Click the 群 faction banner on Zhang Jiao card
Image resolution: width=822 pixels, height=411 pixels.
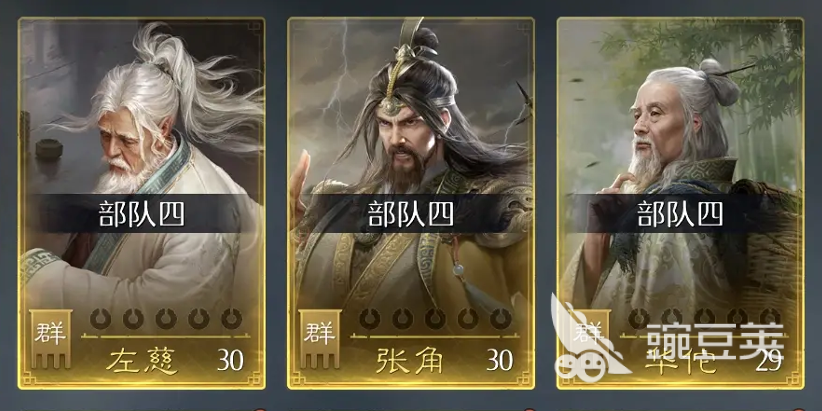[320, 338]
